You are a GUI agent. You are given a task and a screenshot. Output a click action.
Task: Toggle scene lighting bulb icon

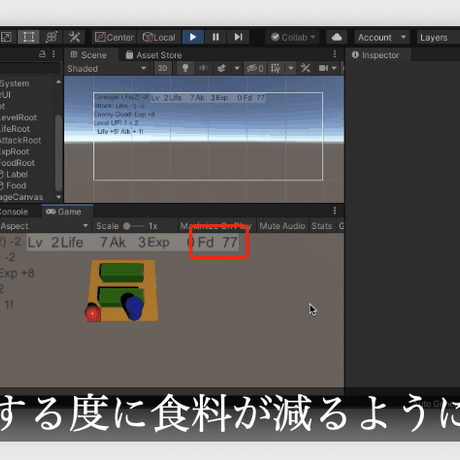click(x=185, y=69)
